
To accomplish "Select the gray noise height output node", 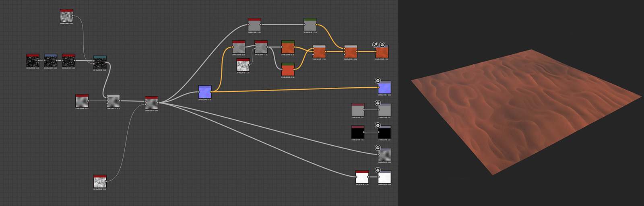I will (384, 154).
